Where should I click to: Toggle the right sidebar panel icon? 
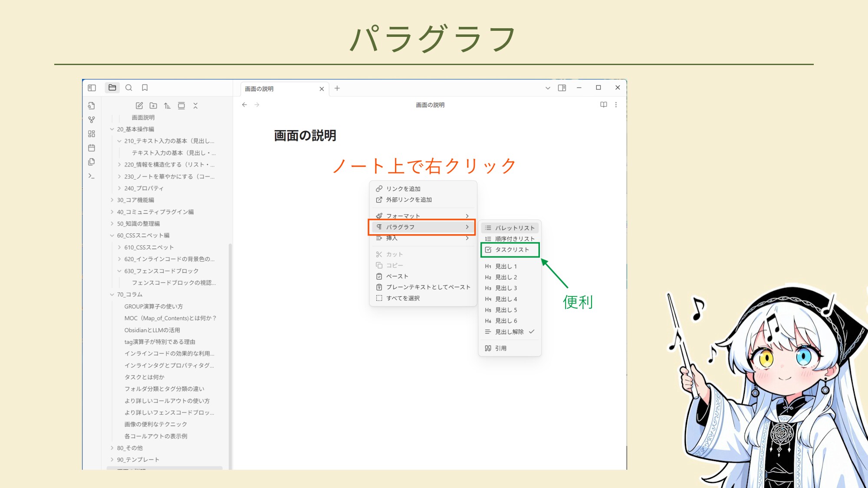(562, 88)
